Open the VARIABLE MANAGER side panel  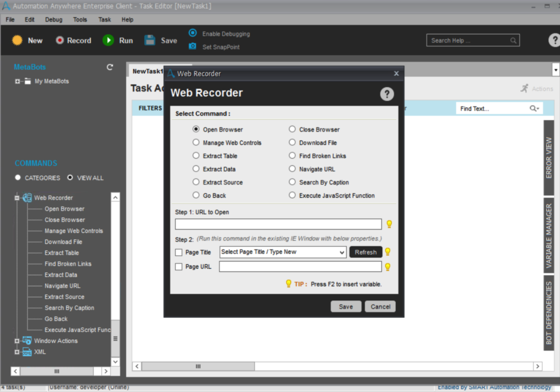[x=549, y=235]
